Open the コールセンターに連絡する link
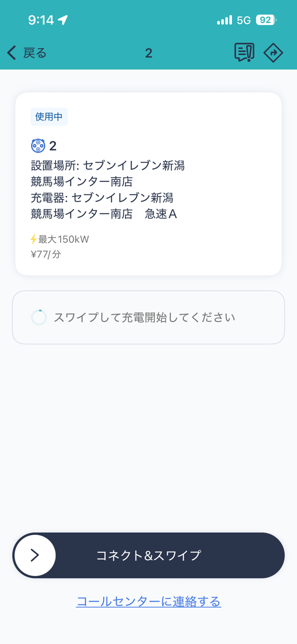The height and width of the screenshot is (644, 297). click(x=148, y=602)
